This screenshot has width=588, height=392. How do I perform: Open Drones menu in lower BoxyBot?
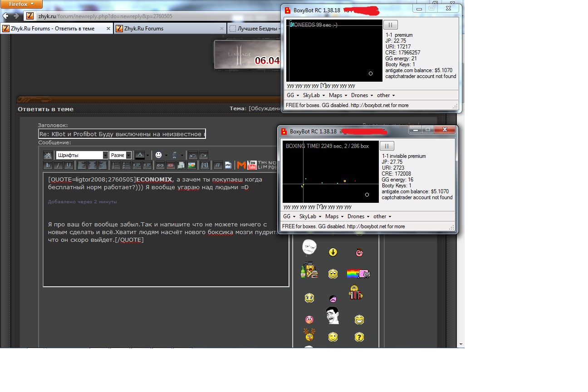point(358,216)
